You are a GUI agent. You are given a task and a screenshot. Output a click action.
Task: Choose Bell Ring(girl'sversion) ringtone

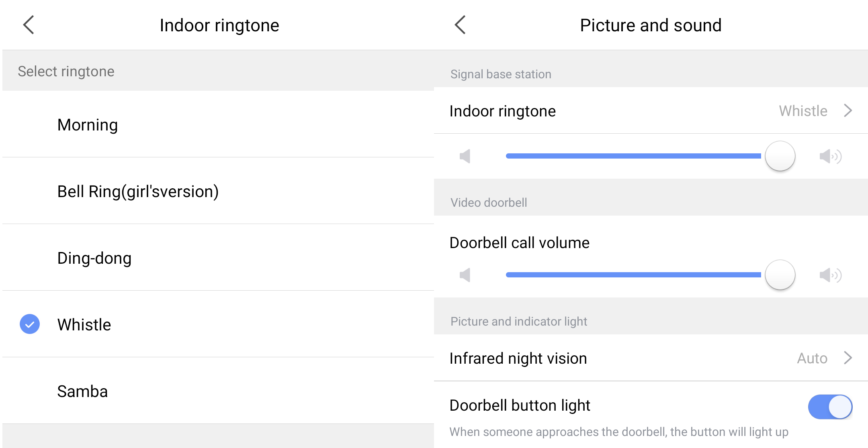pos(138,191)
